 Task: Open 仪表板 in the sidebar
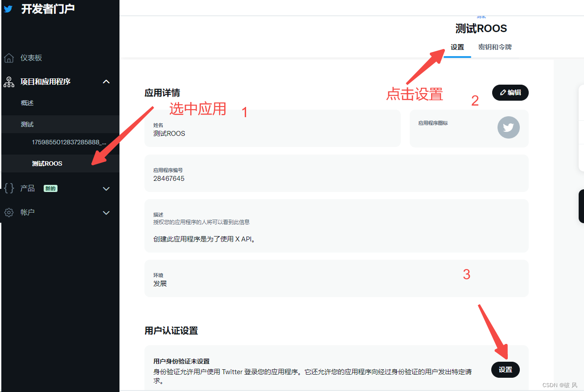[x=31, y=58]
